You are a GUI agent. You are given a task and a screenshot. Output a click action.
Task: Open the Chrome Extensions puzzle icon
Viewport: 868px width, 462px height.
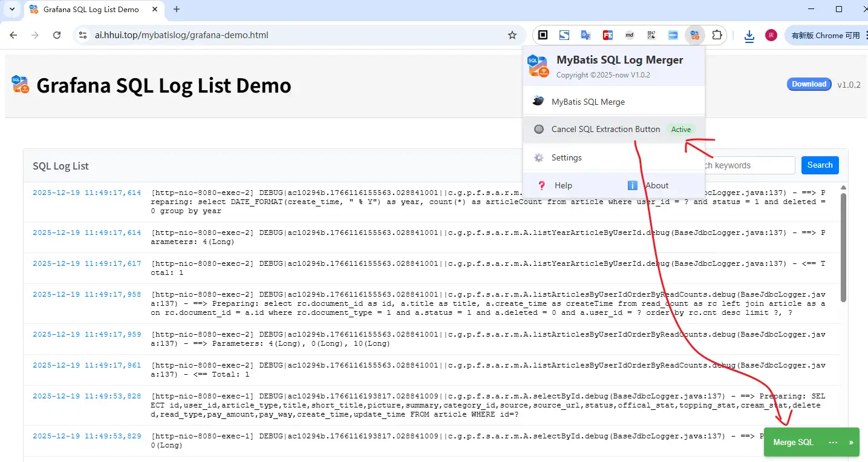pos(717,35)
